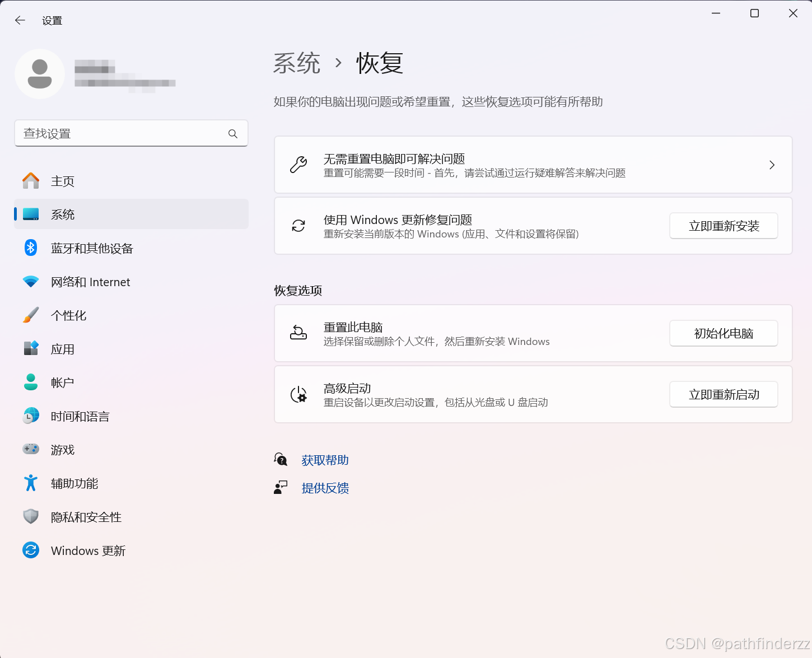Click the 重置此电脑 reset icon
Screen dimensions: 812x658
coord(298,333)
